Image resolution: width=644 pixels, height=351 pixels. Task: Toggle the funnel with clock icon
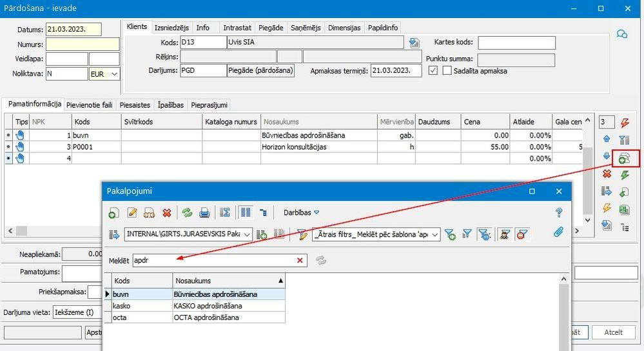tap(485, 234)
